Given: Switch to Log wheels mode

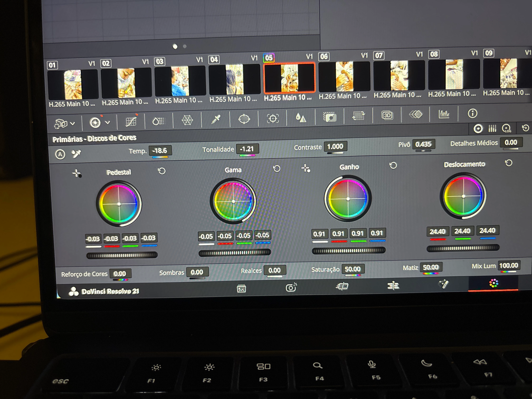Looking at the screenshot, I should pos(507,128).
